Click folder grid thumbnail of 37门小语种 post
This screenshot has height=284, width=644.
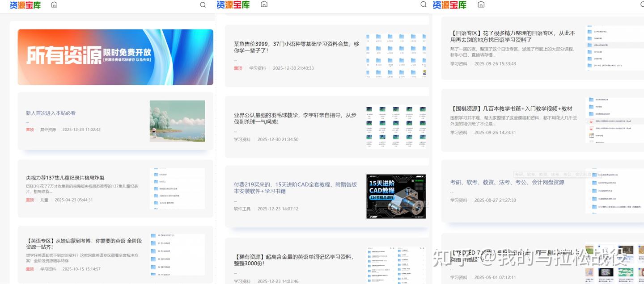coord(396,56)
